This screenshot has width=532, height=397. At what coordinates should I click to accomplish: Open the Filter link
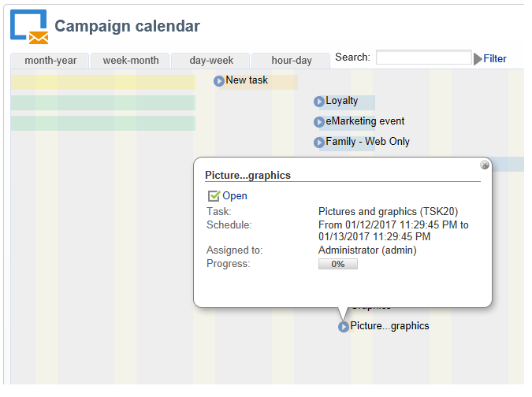coord(495,59)
